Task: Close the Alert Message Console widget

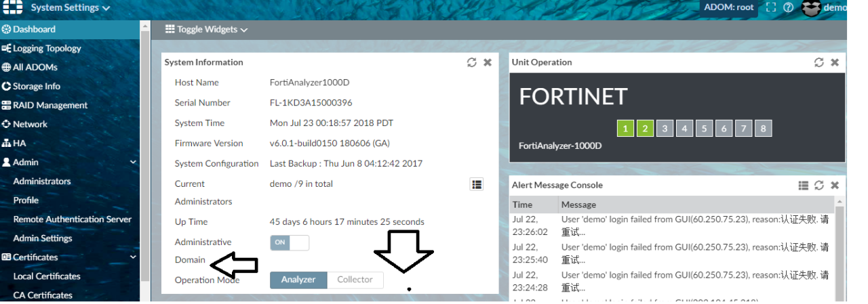Action: point(835,186)
